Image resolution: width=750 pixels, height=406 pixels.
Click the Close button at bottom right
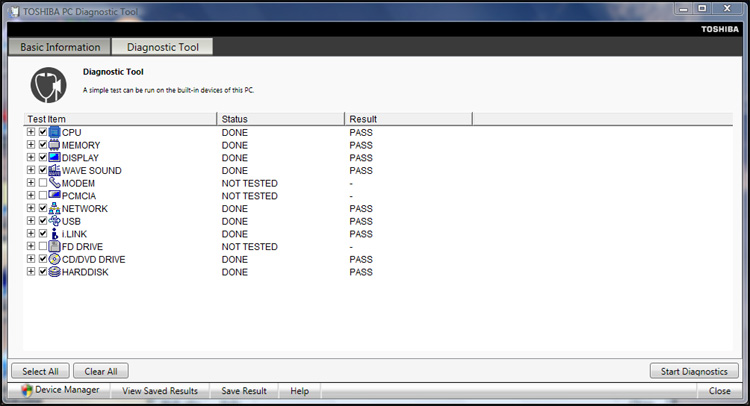point(719,391)
